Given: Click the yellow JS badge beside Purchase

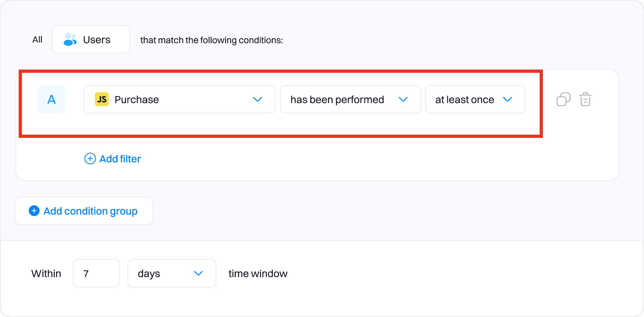Looking at the screenshot, I should pos(102,99).
